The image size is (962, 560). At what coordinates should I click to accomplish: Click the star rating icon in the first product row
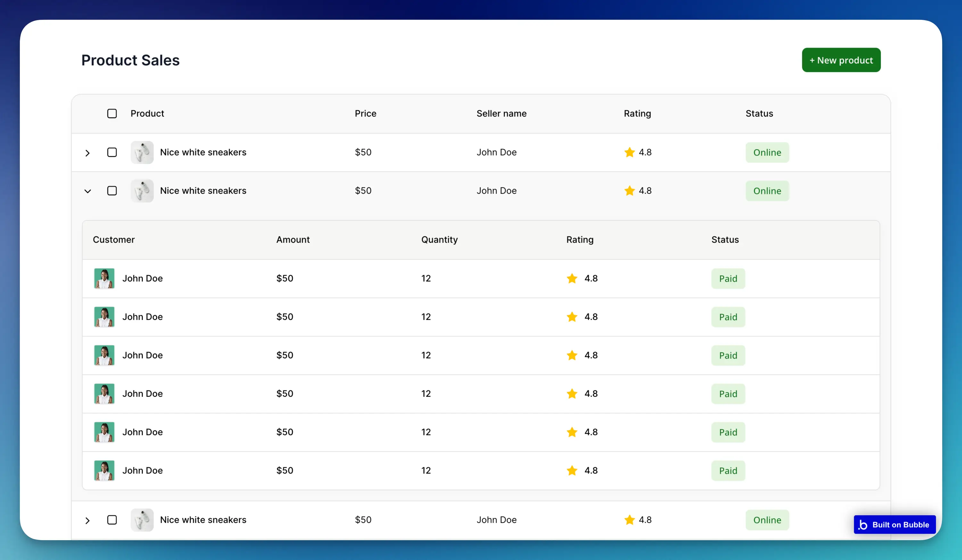pos(629,152)
